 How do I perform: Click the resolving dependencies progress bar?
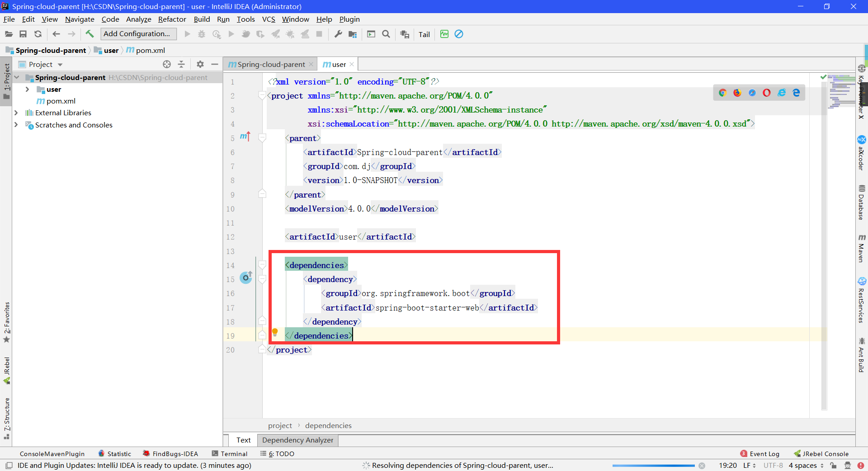653,466
